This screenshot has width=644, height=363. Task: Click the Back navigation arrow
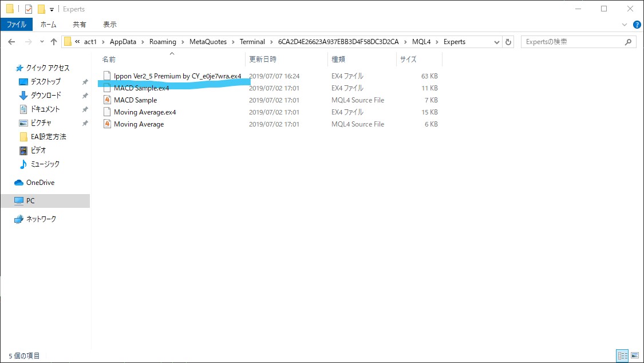click(x=11, y=42)
